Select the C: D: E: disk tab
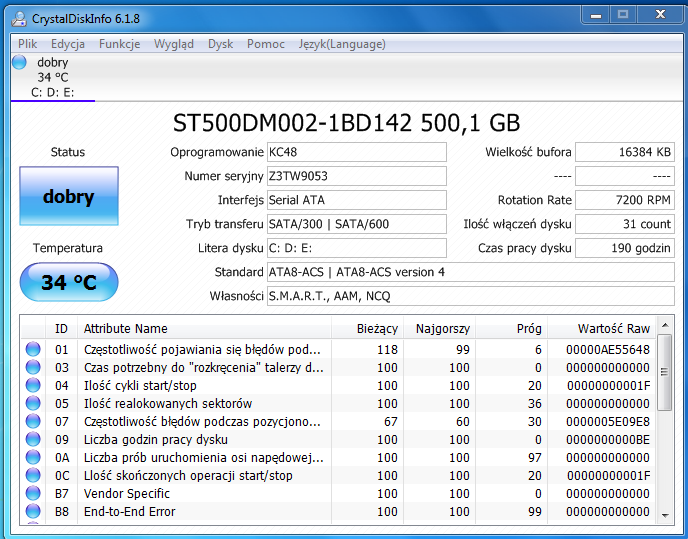The image size is (688, 539). pos(53,77)
